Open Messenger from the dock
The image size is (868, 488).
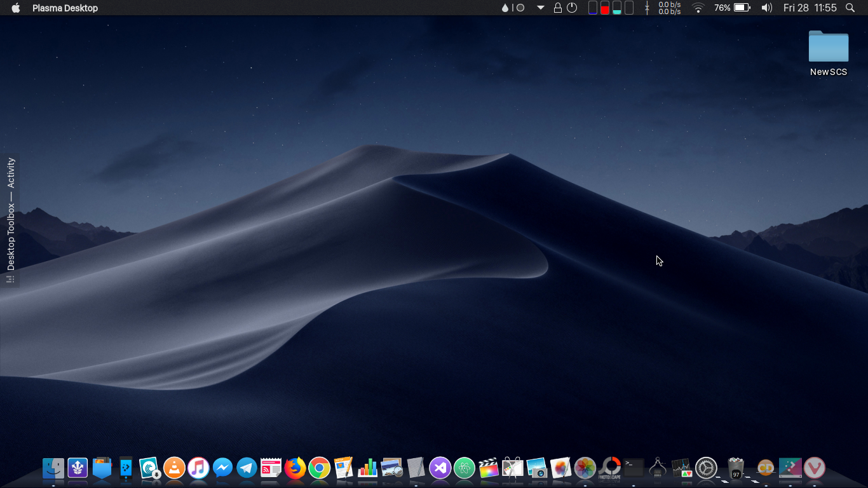[x=222, y=468]
